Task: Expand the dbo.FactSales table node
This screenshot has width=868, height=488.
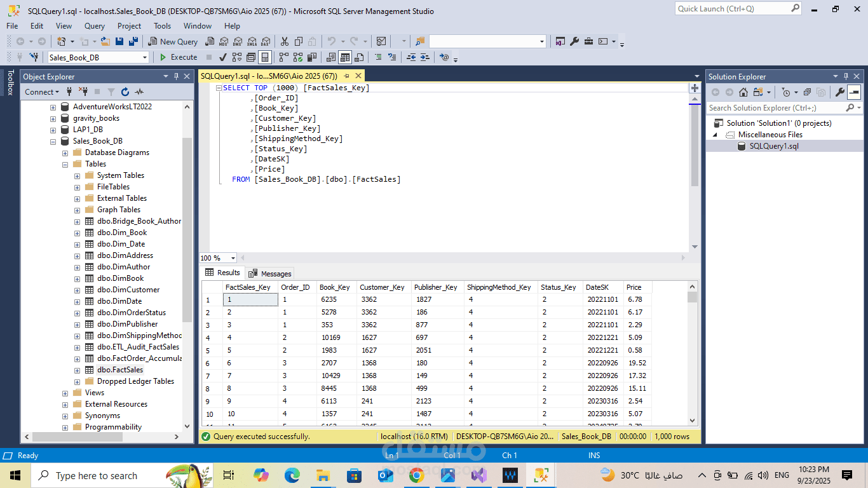Action: [78, 370]
